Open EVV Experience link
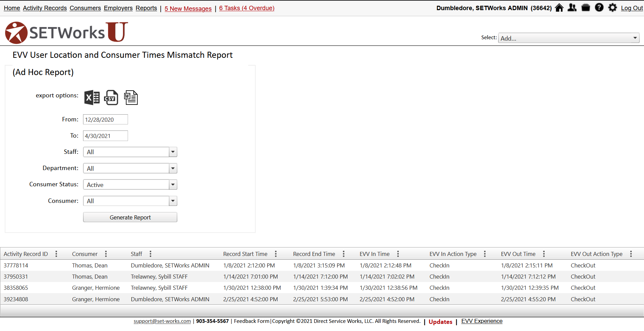Image resolution: width=644 pixels, height=331 pixels. coord(482,321)
